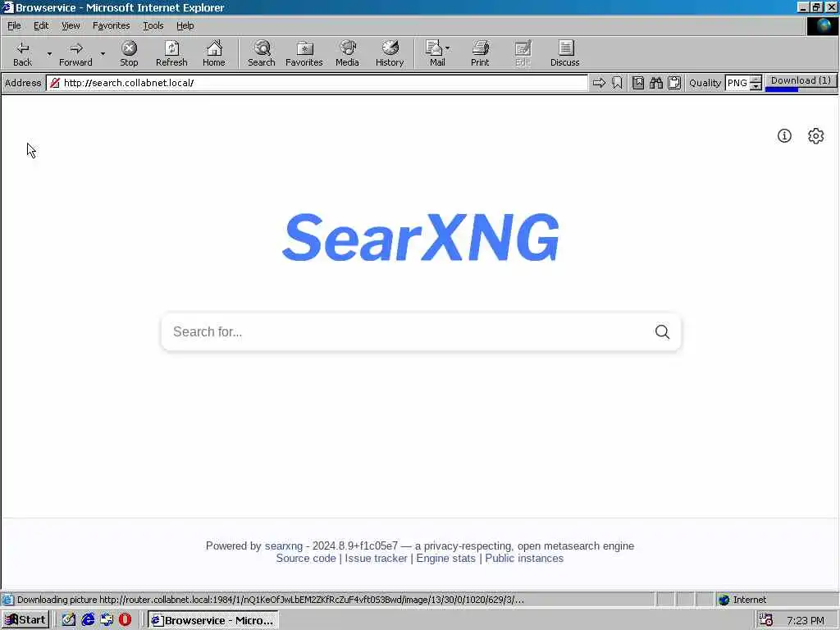
Task: Open the searxng link in footer
Action: pyautogui.click(x=283, y=546)
